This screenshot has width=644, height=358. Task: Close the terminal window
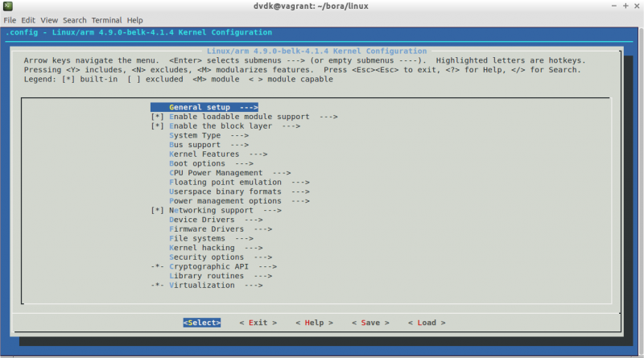click(x=637, y=6)
